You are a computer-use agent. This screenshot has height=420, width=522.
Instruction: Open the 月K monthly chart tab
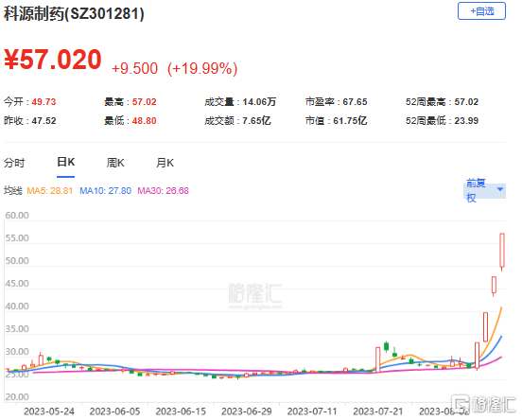(165, 163)
